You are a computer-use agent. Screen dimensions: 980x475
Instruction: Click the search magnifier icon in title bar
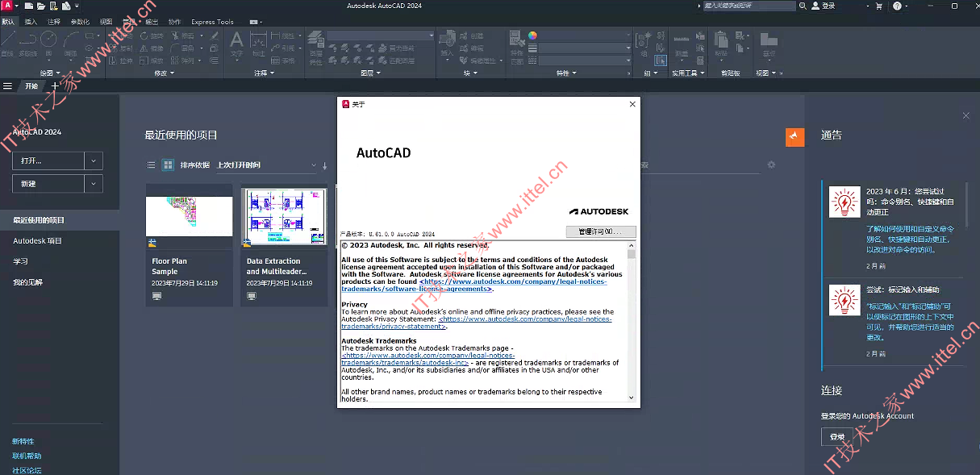tap(802, 6)
